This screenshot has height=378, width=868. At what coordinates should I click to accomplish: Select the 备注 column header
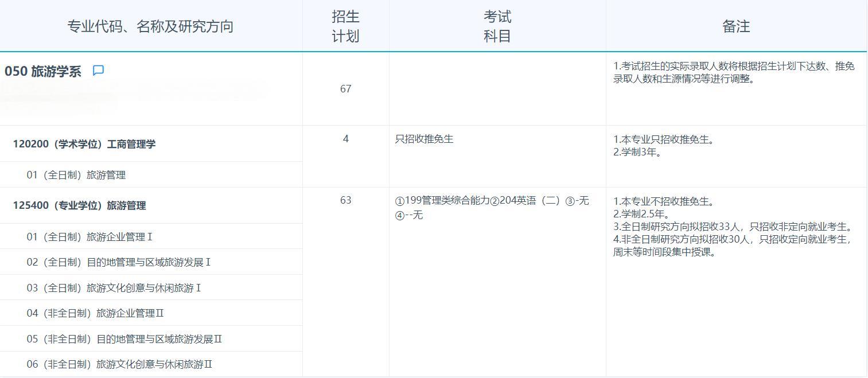737,25
